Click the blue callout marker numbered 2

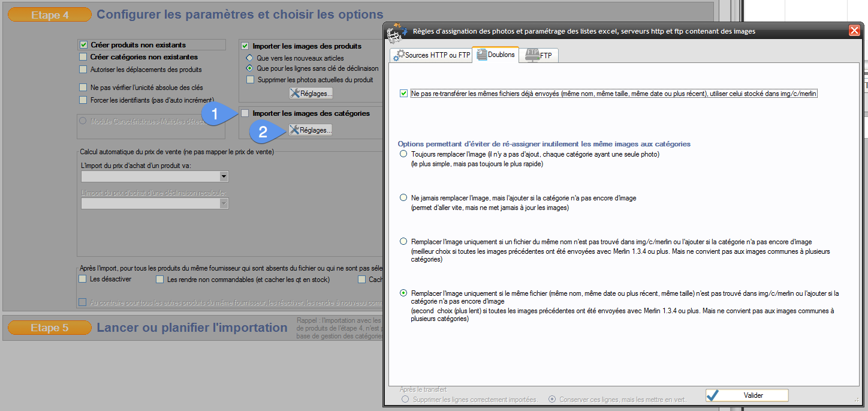(261, 131)
